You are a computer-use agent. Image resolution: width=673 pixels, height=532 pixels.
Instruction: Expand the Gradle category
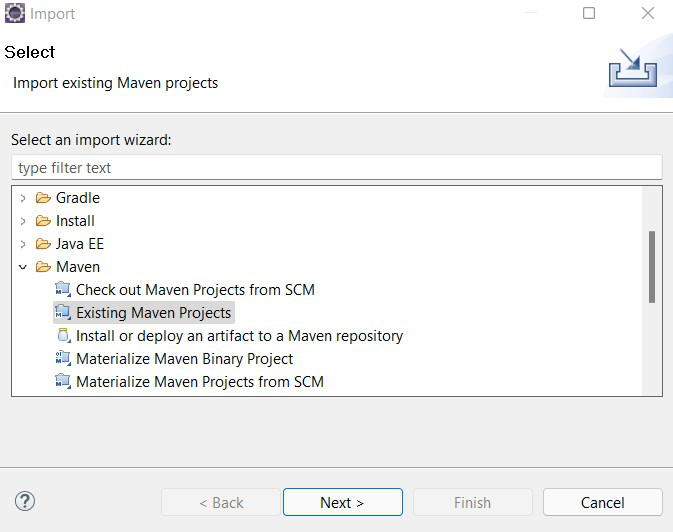point(23,198)
